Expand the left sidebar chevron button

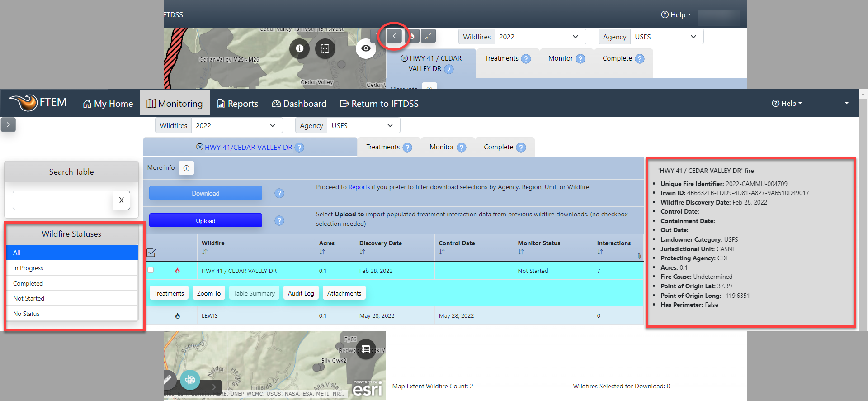[x=8, y=124]
